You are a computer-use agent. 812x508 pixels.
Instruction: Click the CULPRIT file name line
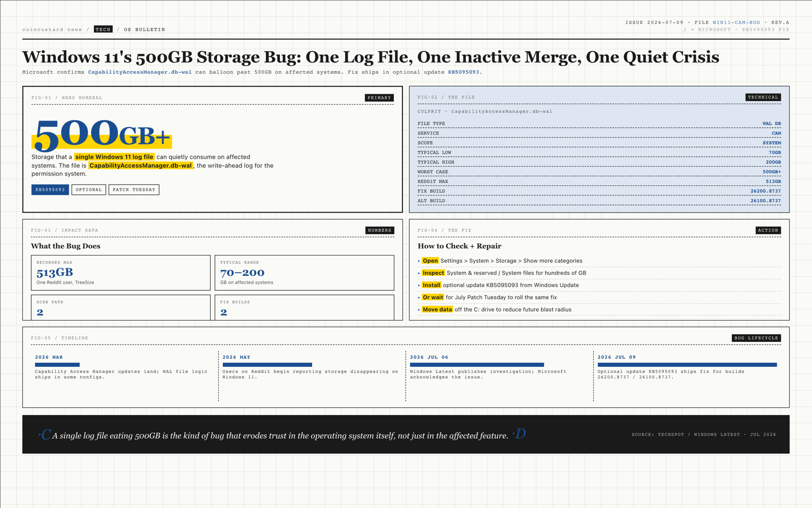point(485,111)
